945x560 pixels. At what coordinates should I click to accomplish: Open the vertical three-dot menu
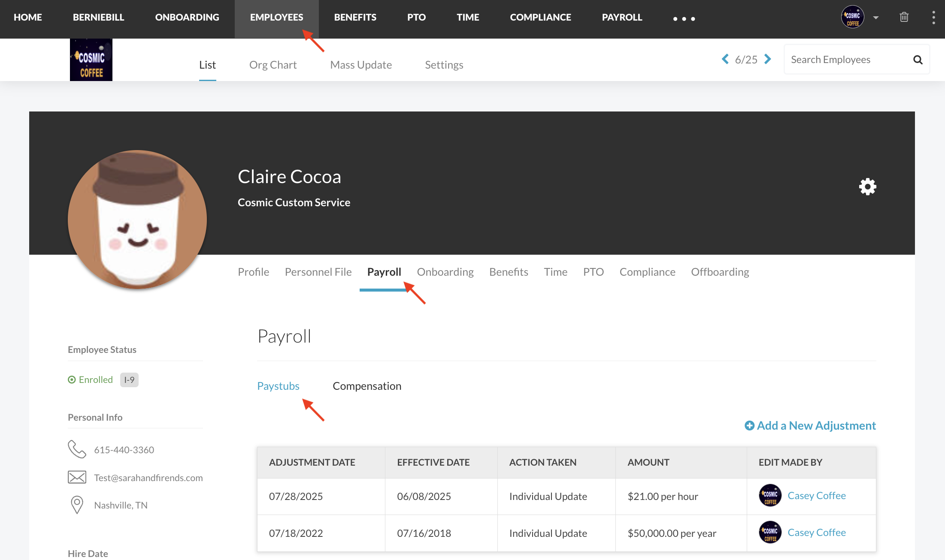(x=933, y=17)
